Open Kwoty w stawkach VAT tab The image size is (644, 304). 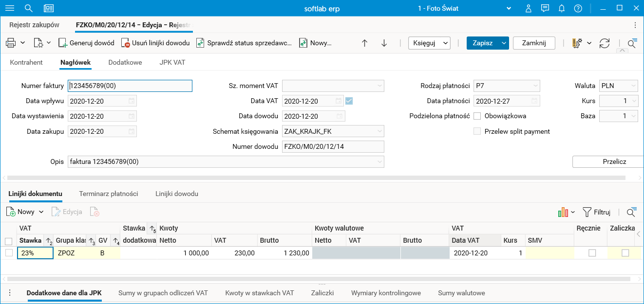(260, 293)
